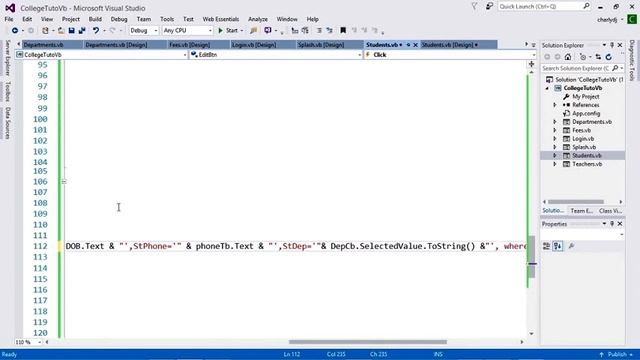Click Home icon in Solution Explorer
Screen dimensions: 640x360
[x=568, y=57]
